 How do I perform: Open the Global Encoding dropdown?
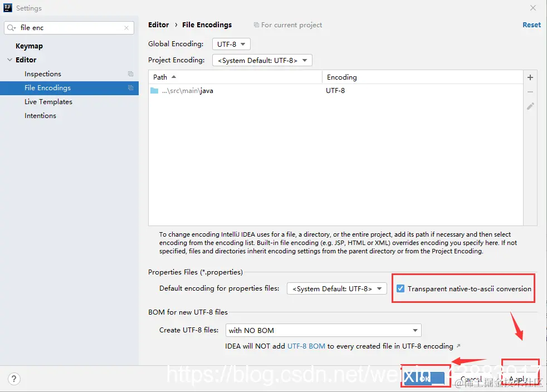pyautogui.click(x=231, y=44)
